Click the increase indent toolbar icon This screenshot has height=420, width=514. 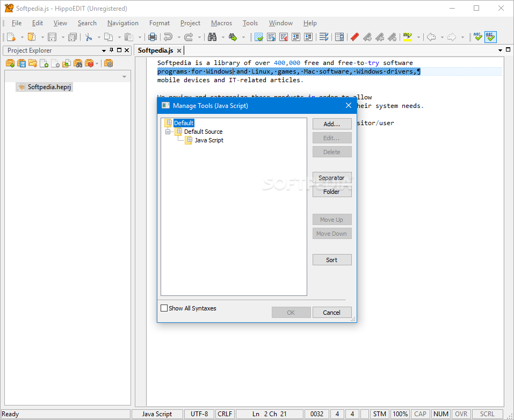point(308,37)
